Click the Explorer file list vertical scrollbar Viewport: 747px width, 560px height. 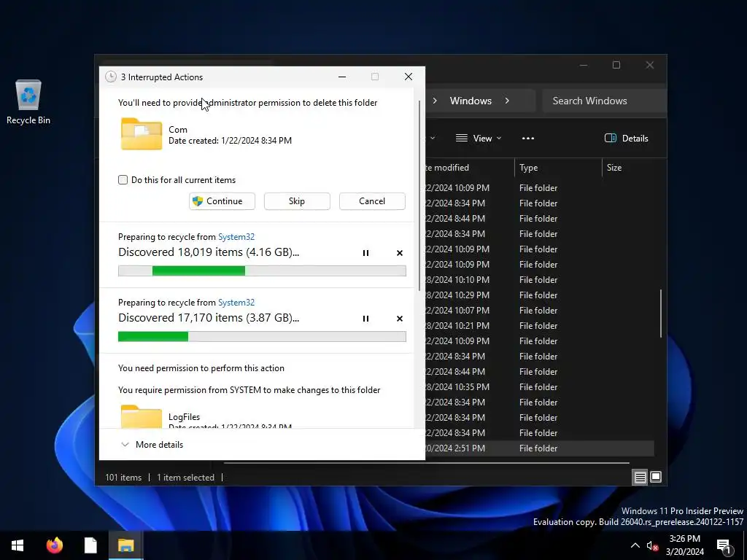[661, 314]
